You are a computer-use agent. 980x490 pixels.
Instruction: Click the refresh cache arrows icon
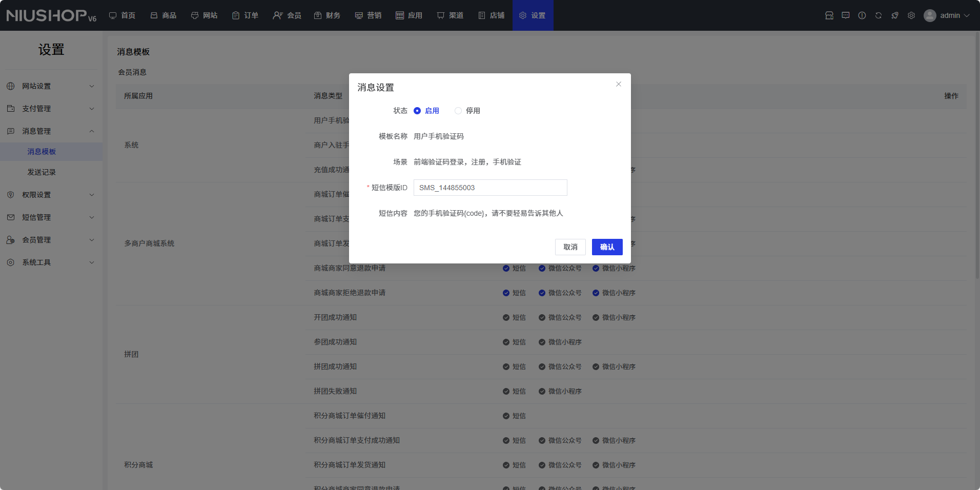tap(879, 15)
